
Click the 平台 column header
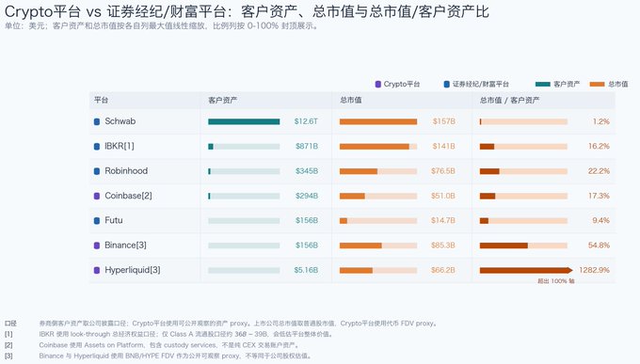tap(101, 100)
